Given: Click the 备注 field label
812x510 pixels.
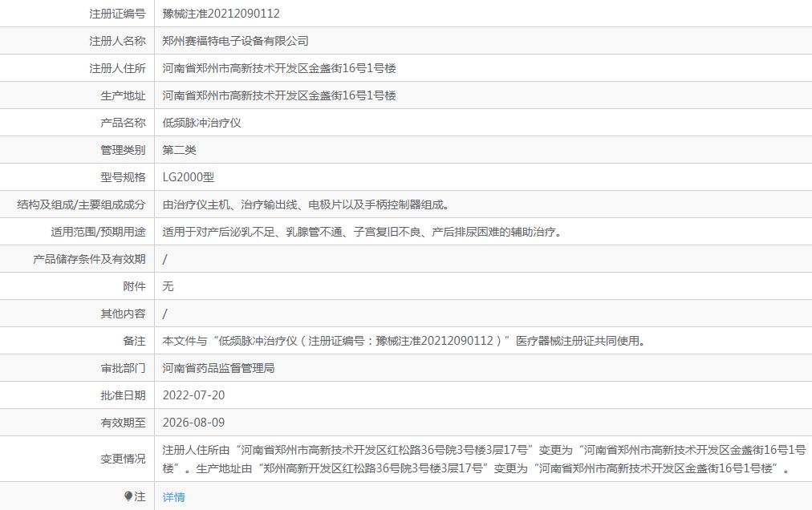Looking at the screenshot, I should click(x=134, y=342).
